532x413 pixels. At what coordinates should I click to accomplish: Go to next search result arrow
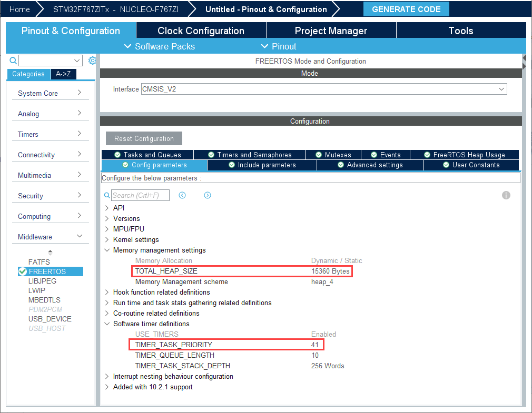(208, 195)
